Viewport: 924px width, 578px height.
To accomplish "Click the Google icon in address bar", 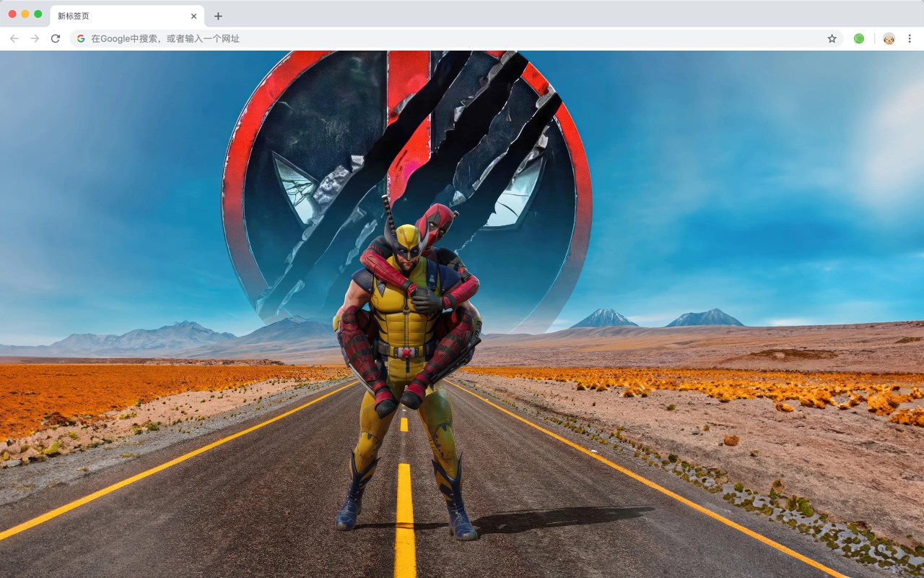I will [81, 38].
